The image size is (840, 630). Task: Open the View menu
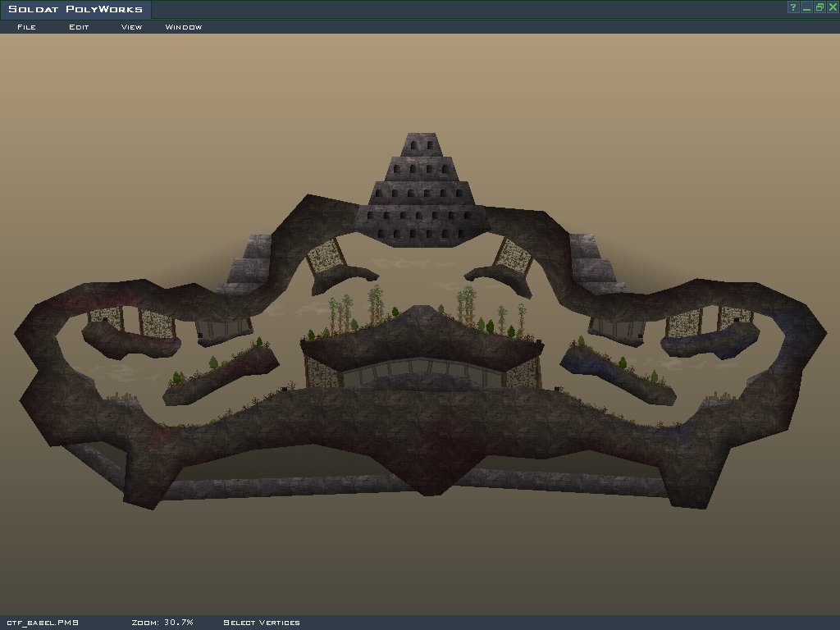pyautogui.click(x=131, y=27)
